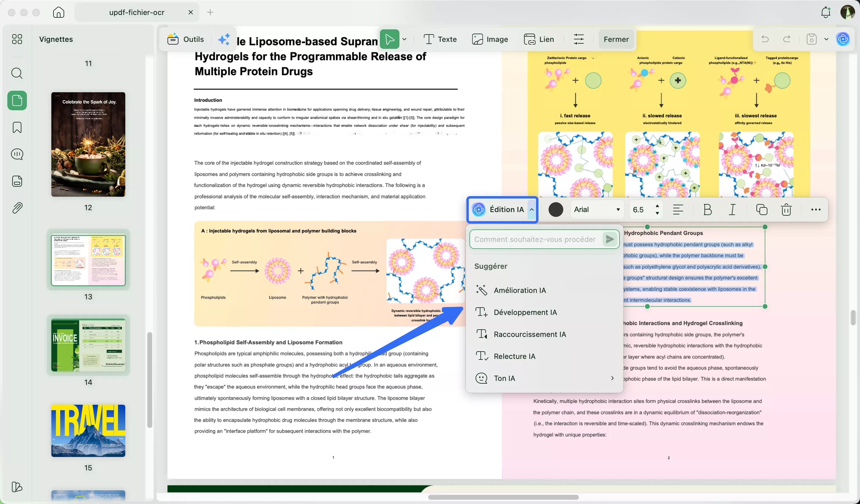Open text alignment options icon
Image resolution: width=860 pixels, height=504 pixels.
678,209
